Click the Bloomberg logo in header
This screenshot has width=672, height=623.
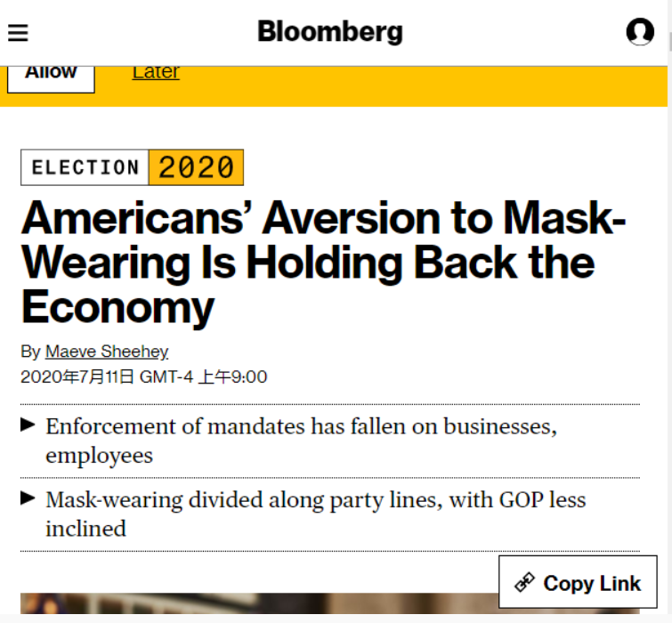point(330,32)
